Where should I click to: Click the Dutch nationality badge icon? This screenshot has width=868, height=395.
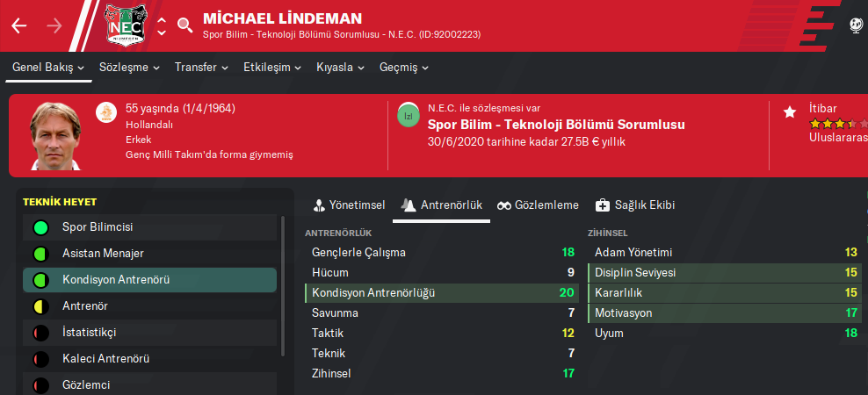106,111
